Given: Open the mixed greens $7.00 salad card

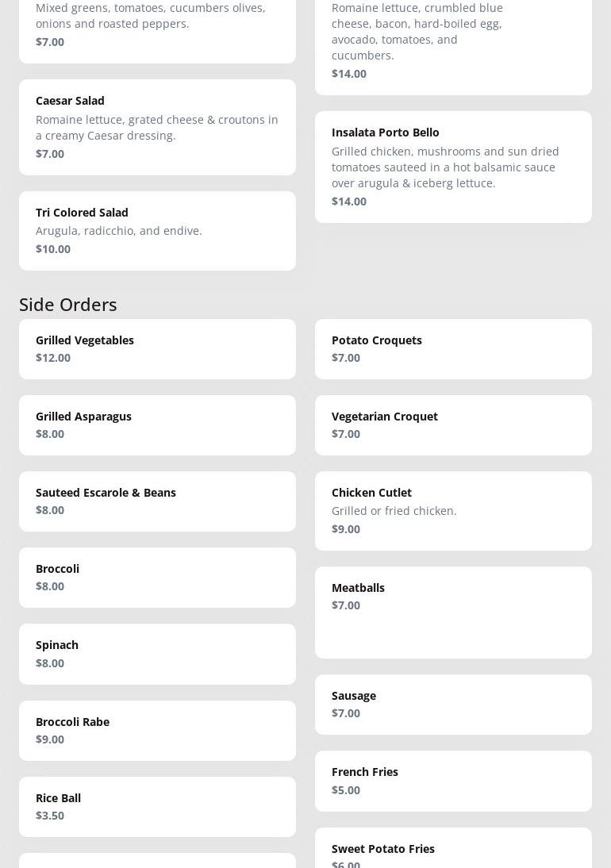Looking at the screenshot, I should click(157, 31).
